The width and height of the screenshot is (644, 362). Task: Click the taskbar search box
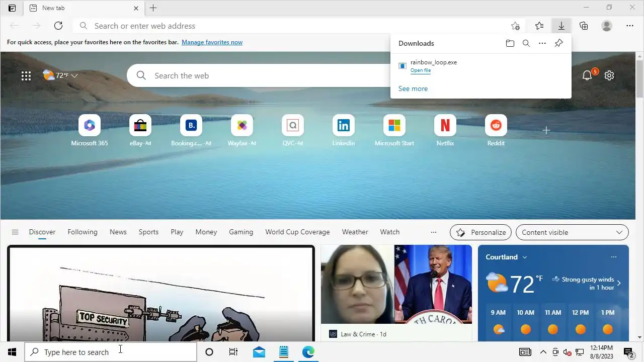(111, 352)
